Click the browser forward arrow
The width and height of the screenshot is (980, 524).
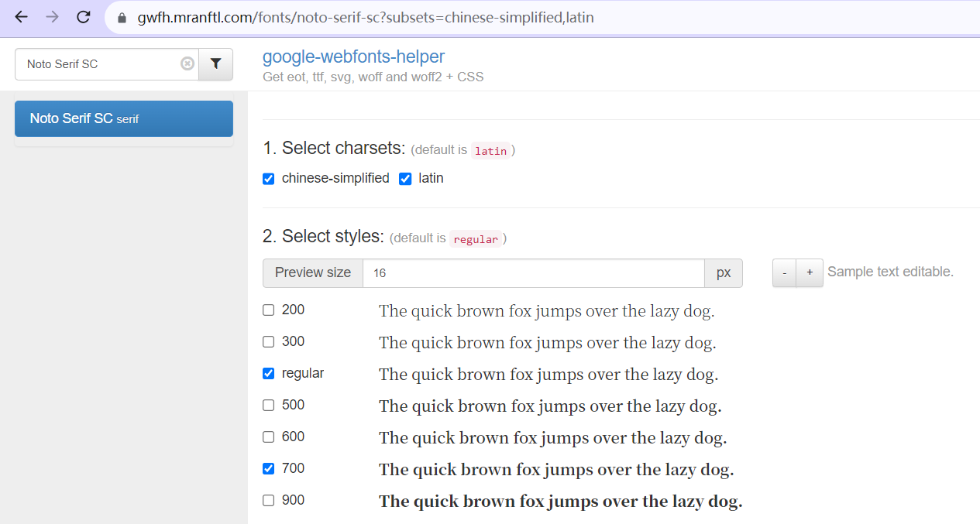[52, 17]
